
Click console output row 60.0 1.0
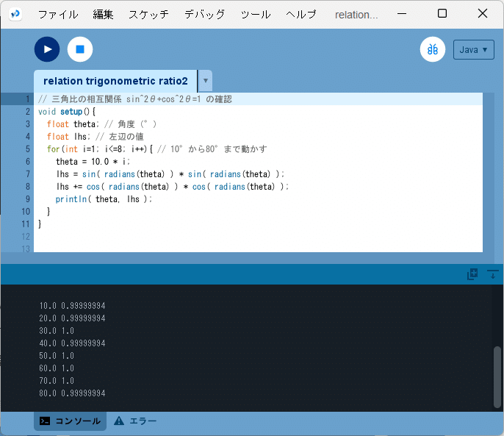(57, 368)
